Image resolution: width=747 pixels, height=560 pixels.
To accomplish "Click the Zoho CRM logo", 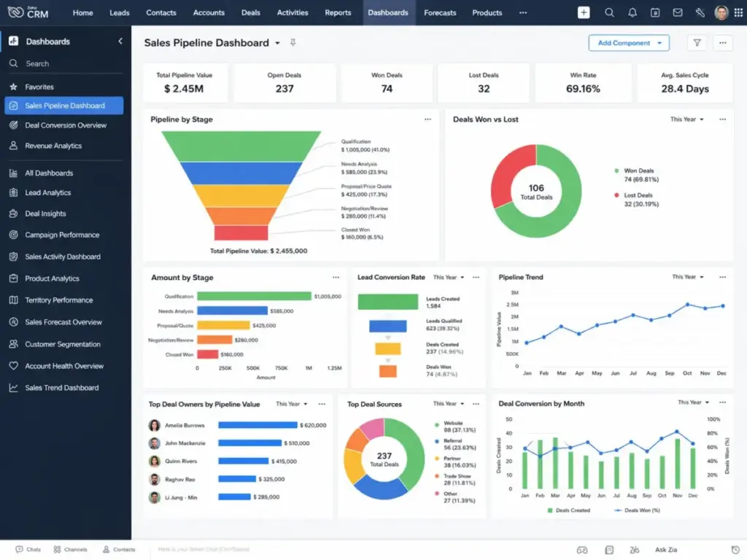I will 28,12.
